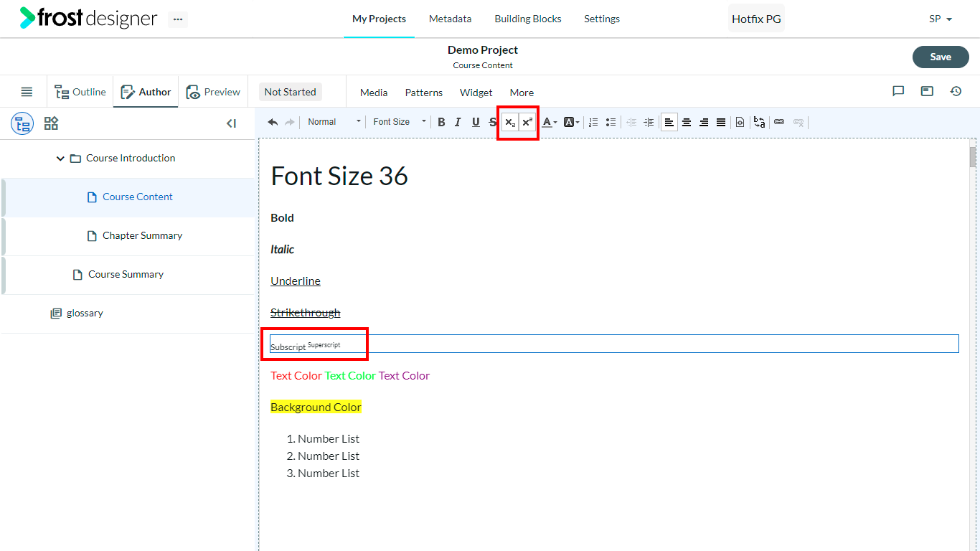This screenshot has width=980, height=551.
Task: Open the Font Size dropdown
Action: pos(399,122)
